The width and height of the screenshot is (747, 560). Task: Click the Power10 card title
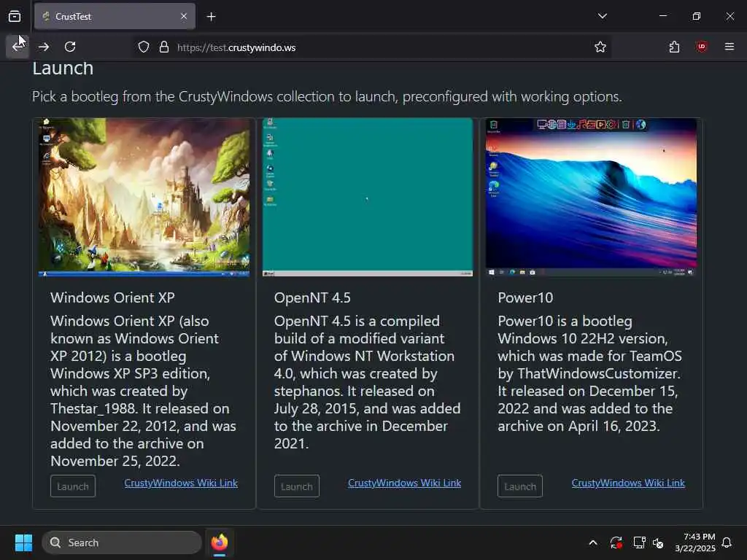click(525, 297)
